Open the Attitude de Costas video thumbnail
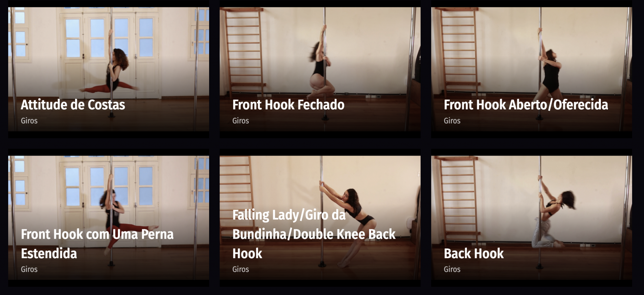Viewport: 644px width, 295px height. (108, 69)
